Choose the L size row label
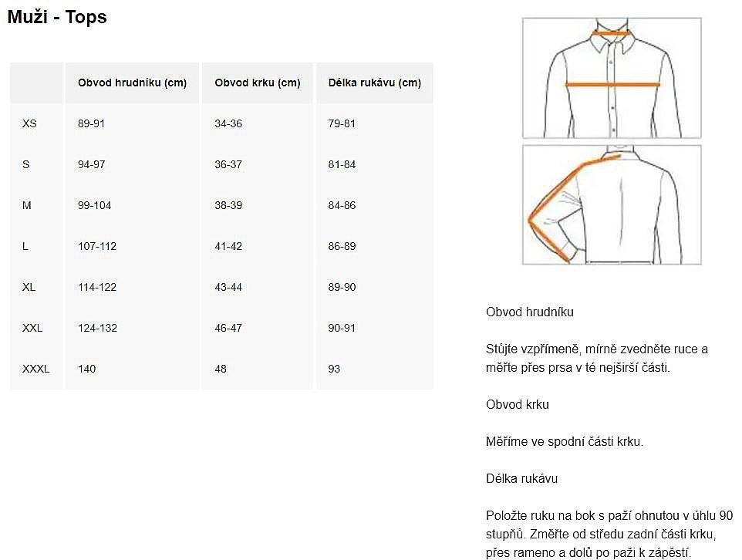This screenshot has width=742, height=560. (25, 246)
